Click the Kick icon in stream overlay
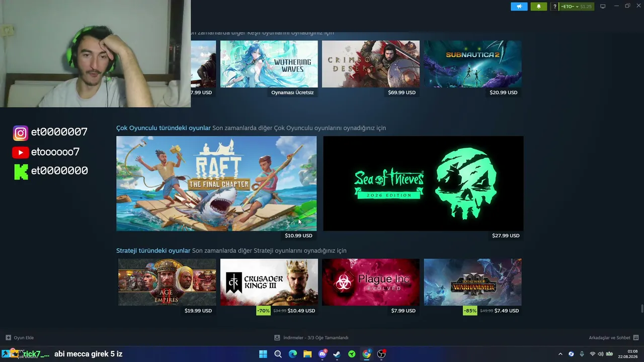This screenshot has width=644, height=362. pos(21,171)
